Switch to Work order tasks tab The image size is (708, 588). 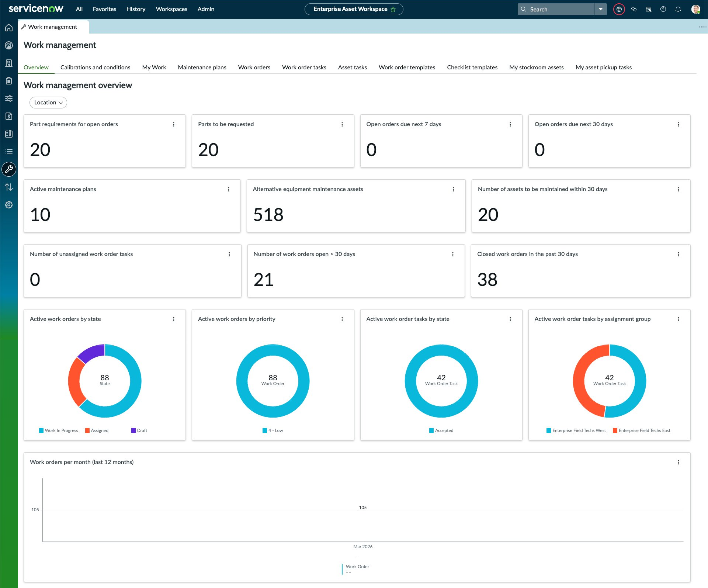(304, 67)
